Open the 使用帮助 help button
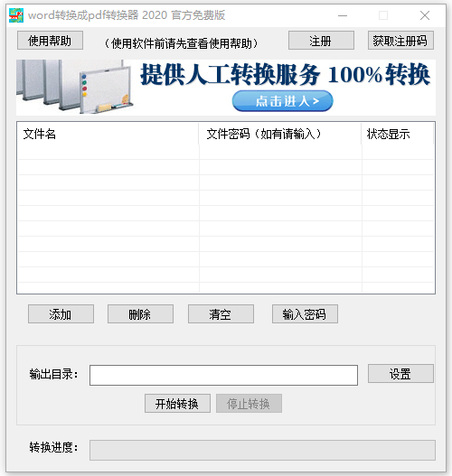This screenshot has width=452, height=476. (50, 40)
